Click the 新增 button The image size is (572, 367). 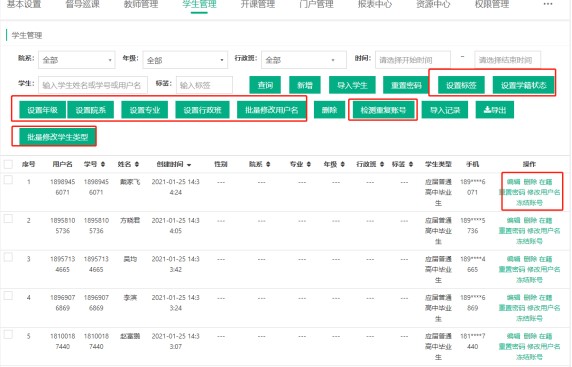pyautogui.click(x=305, y=85)
